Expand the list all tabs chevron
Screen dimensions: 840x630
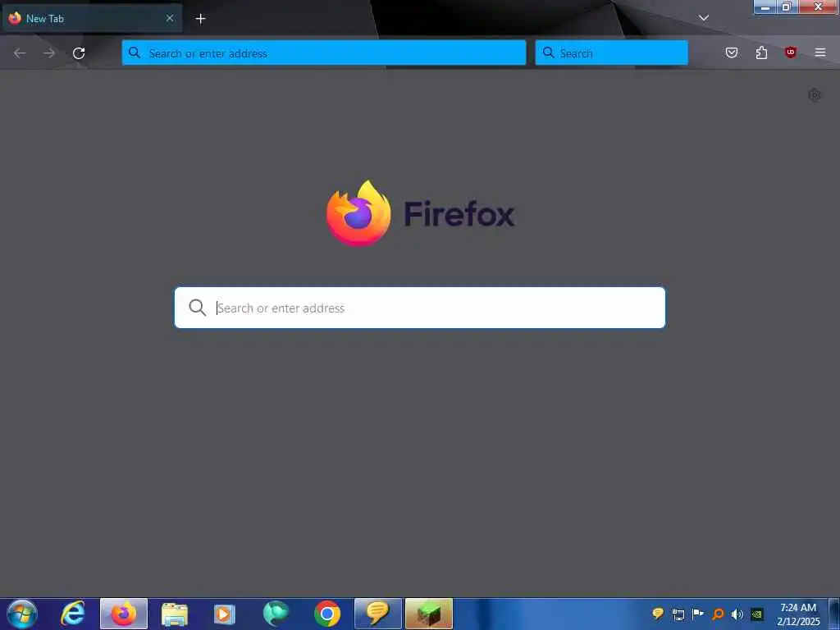[704, 18]
